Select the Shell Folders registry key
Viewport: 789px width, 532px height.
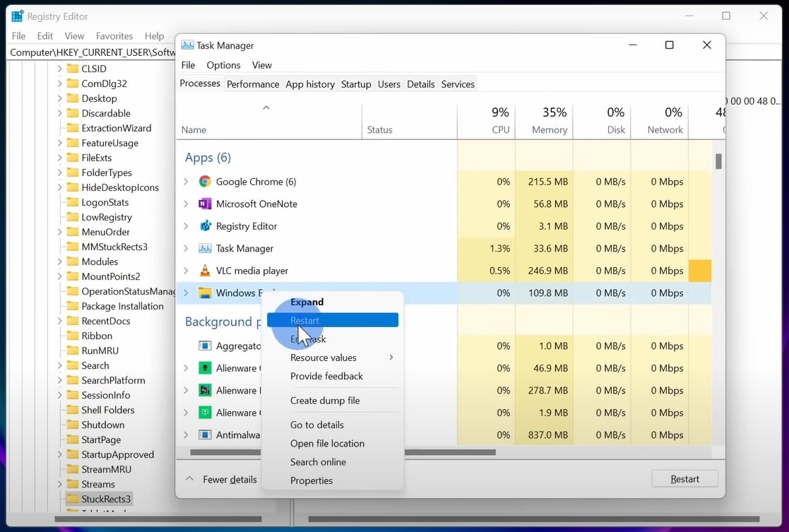[x=107, y=410]
